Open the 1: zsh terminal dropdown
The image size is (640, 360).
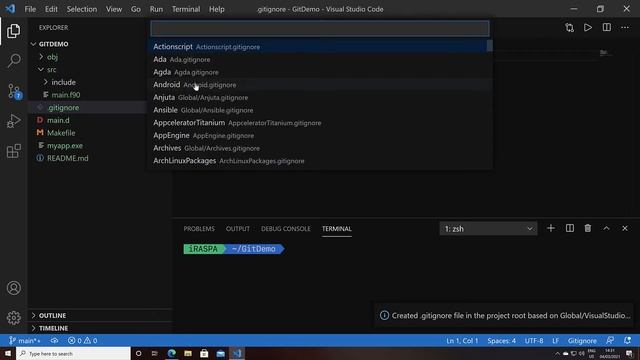[488, 229]
